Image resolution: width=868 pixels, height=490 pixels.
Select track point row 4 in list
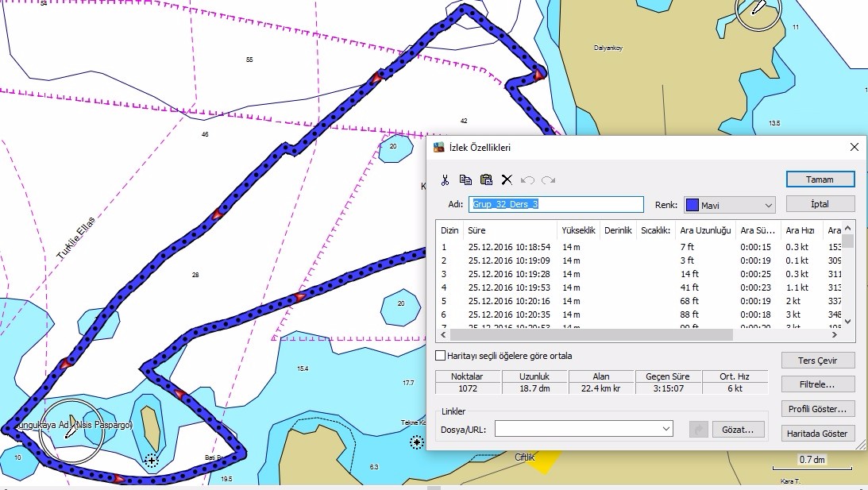[x=638, y=287]
